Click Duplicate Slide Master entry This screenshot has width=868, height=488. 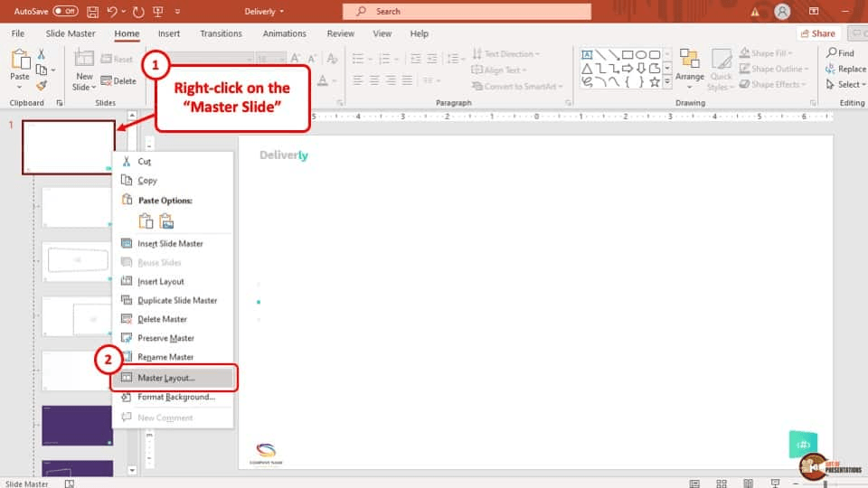(177, 300)
